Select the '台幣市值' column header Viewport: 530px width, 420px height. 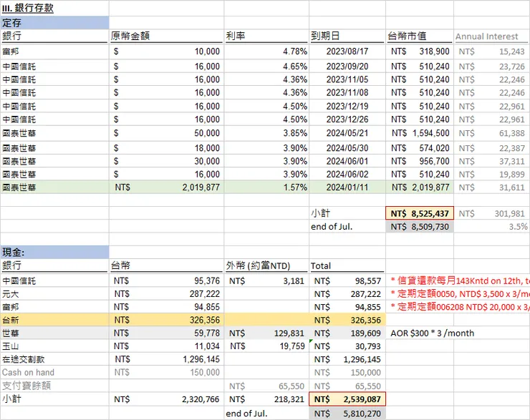[407, 36]
